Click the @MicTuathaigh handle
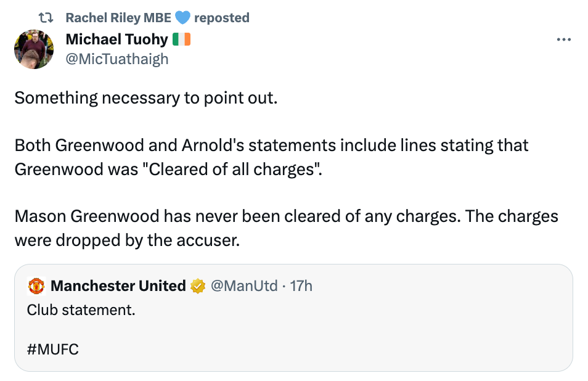The height and width of the screenshot is (381, 588). click(x=117, y=59)
